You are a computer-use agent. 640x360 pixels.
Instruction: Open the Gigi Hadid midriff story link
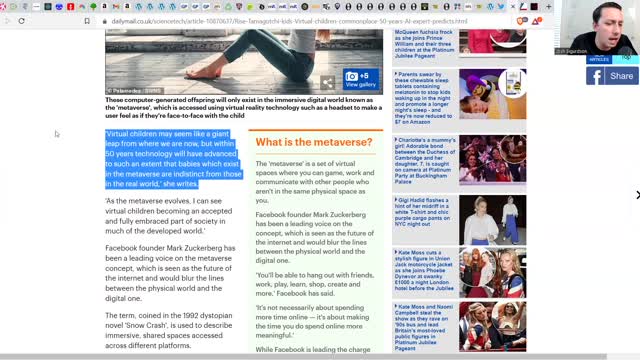(422, 212)
